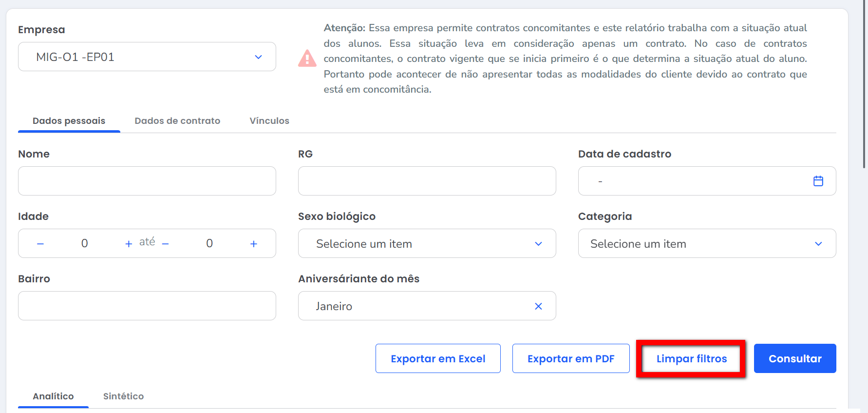
Task: Increase the maximum Idade value
Action: tap(254, 244)
